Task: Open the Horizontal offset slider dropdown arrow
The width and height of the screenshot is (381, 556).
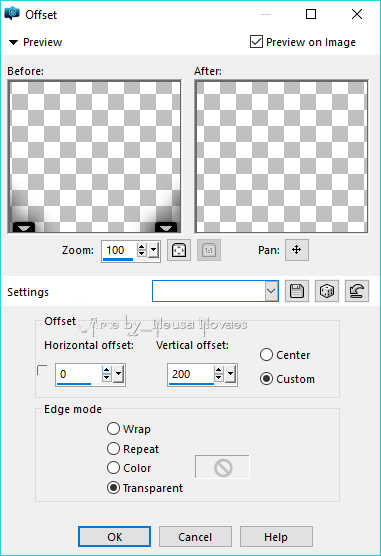Action: [119, 374]
